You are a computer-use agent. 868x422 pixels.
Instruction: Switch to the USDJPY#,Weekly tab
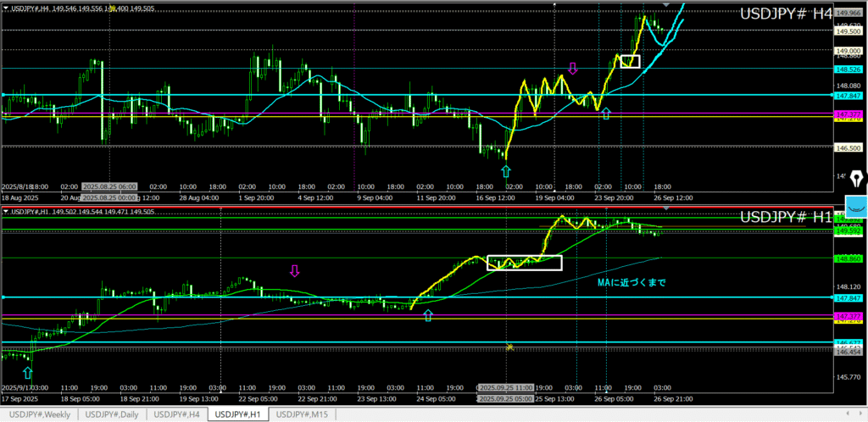40,414
